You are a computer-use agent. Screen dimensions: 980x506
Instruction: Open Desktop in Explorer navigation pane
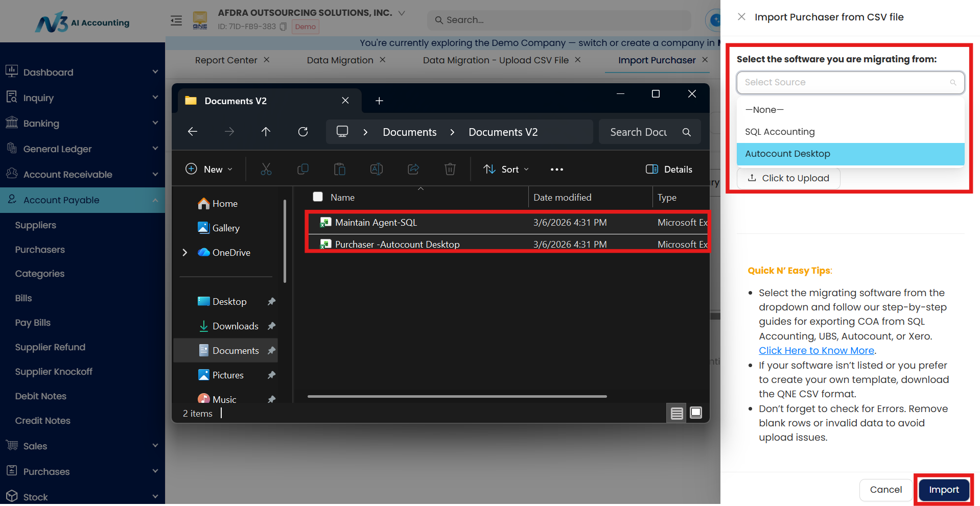click(229, 301)
